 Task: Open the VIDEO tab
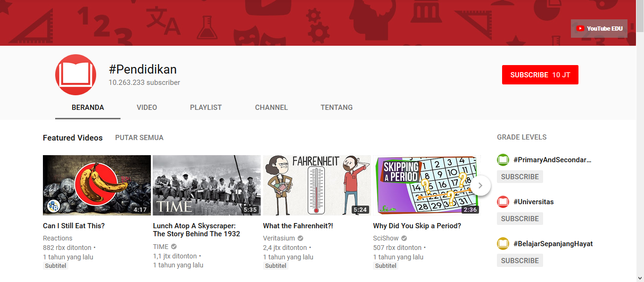tap(147, 107)
